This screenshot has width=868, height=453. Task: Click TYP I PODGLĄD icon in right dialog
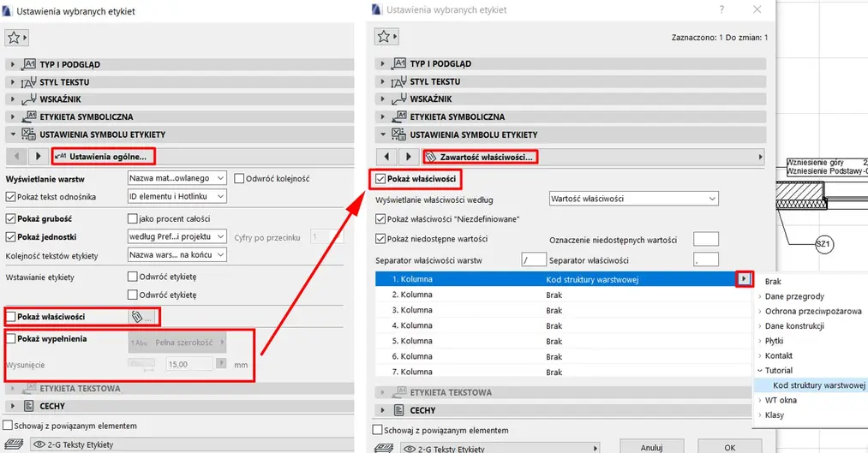point(398,63)
